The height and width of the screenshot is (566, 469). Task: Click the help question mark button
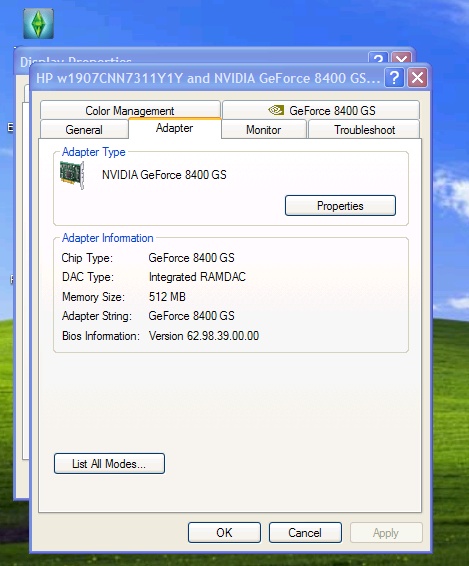point(394,77)
